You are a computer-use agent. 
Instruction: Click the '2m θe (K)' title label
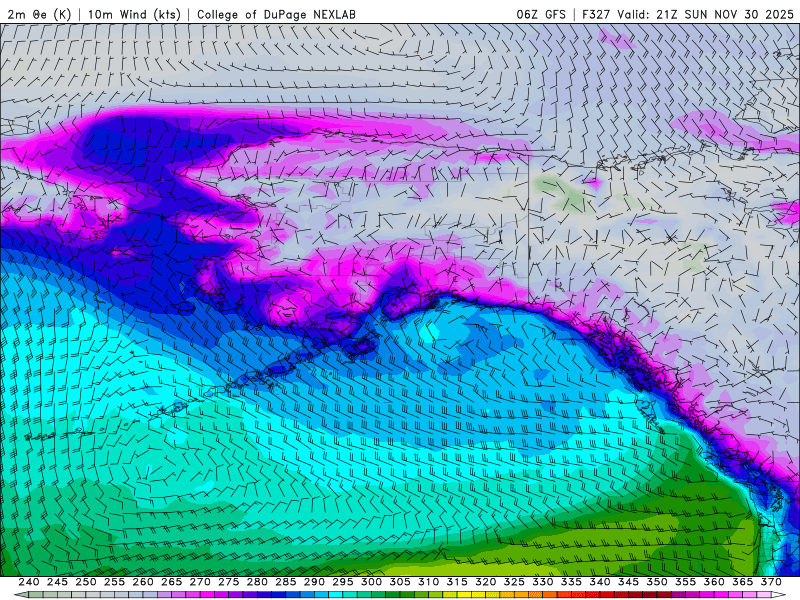pos(39,15)
